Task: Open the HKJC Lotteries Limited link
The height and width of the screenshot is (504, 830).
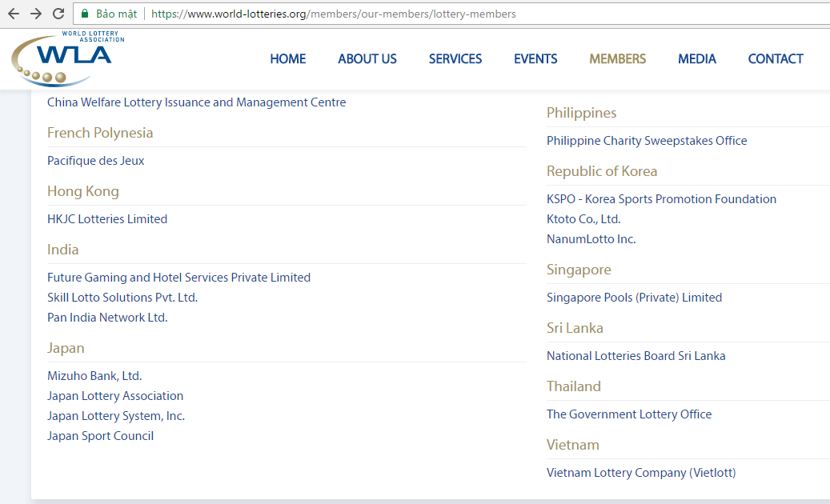Action: pos(107,219)
